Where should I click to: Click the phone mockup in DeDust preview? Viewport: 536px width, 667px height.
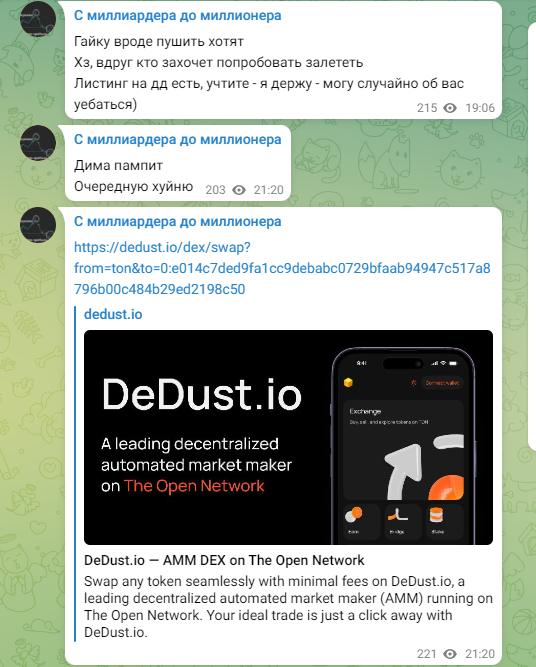click(x=403, y=446)
